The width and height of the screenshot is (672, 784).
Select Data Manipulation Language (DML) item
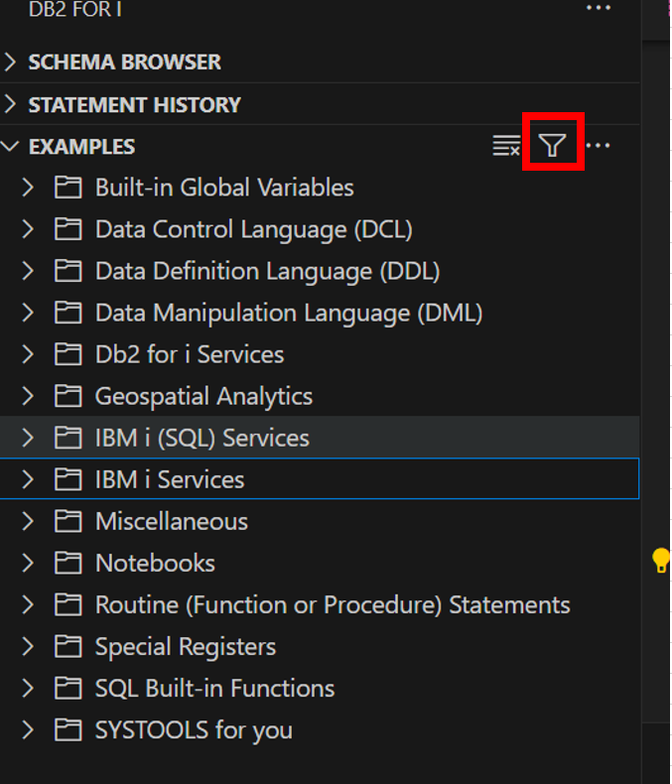[288, 313]
